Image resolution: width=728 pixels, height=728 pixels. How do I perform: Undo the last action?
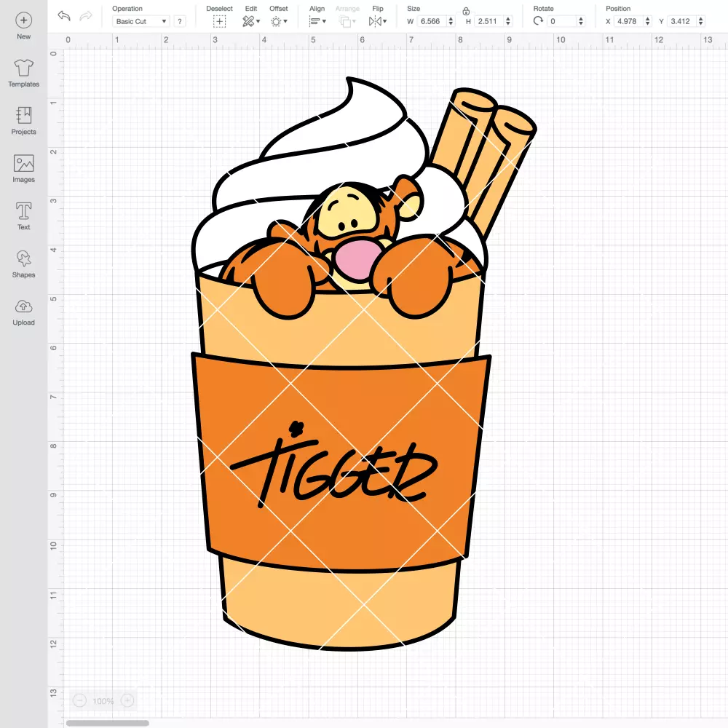tap(63, 16)
